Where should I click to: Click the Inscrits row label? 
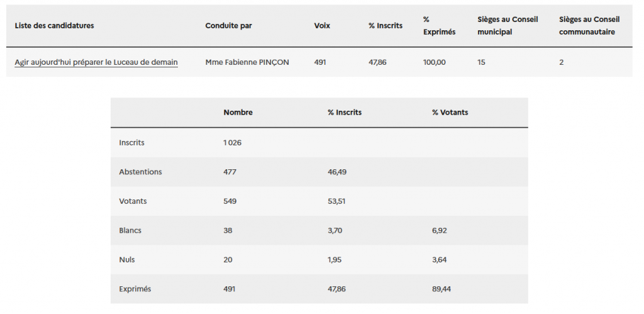pyautogui.click(x=131, y=143)
